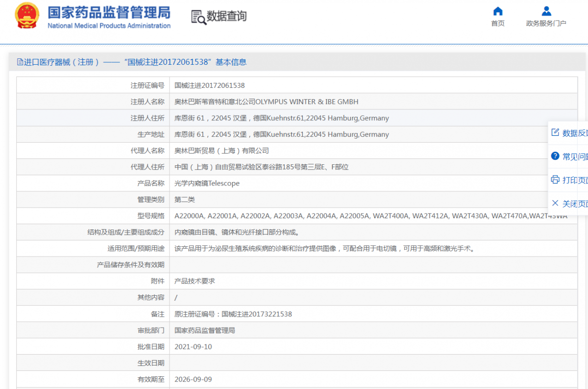
Task: Click the 备注 row label
Action: pos(158,314)
